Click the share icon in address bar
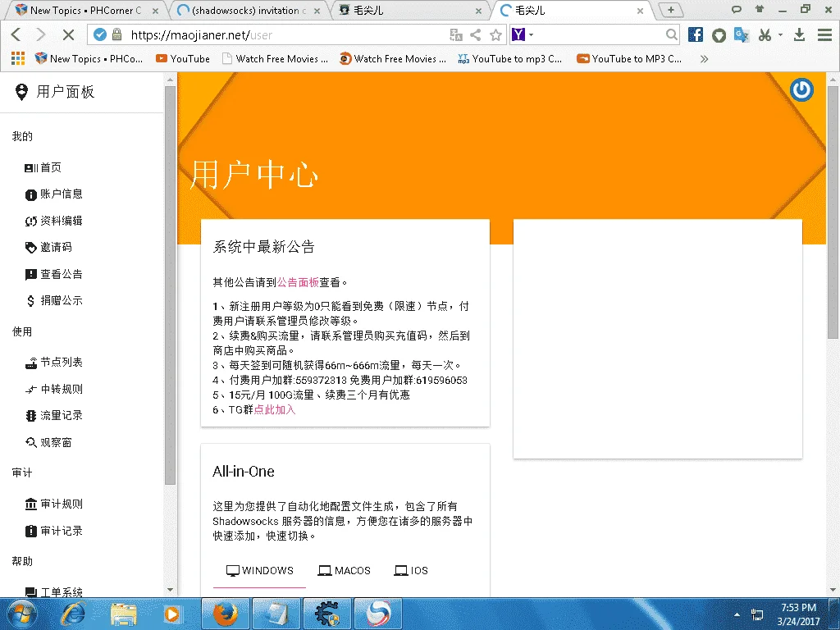The width and height of the screenshot is (840, 630). [x=475, y=34]
